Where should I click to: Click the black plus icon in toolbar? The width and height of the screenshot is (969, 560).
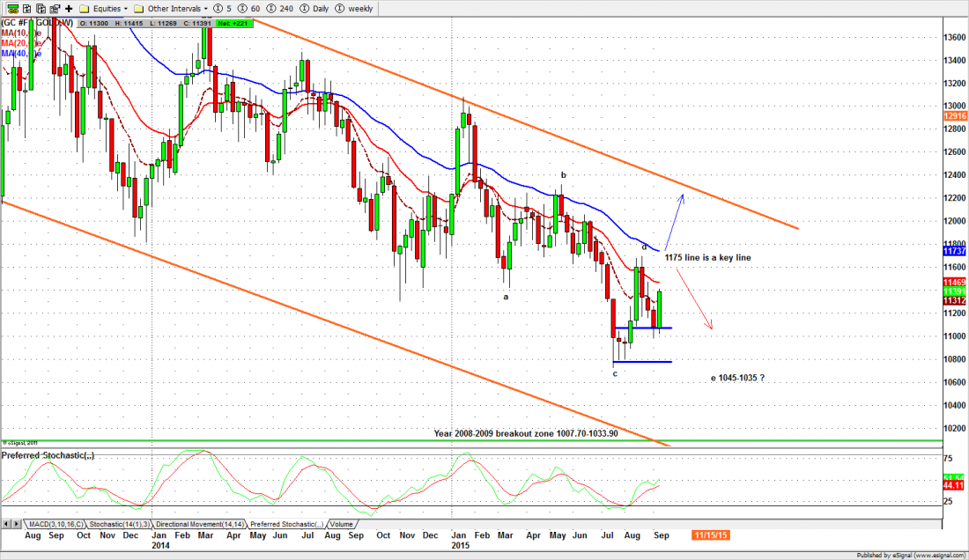[68, 8]
